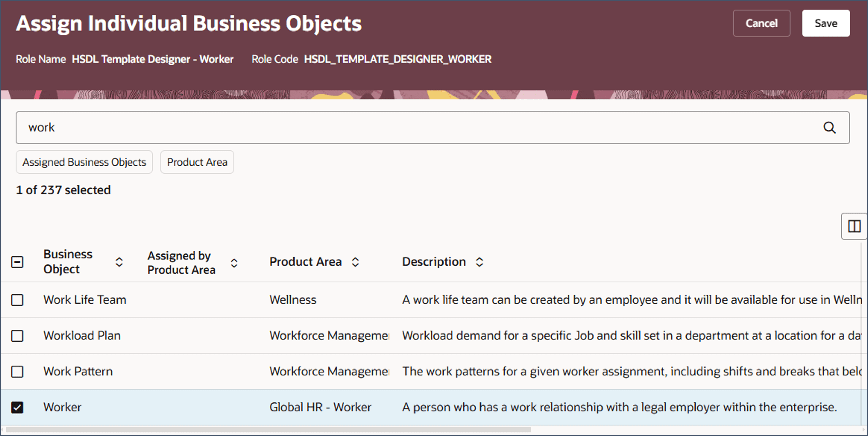
Task: Sort by Assigned by Product Area arrows
Action: pos(234,263)
